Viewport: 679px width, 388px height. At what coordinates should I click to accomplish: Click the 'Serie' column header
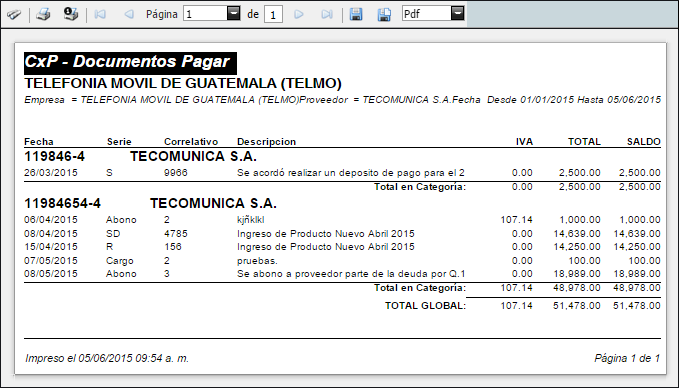tap(119, 142)
